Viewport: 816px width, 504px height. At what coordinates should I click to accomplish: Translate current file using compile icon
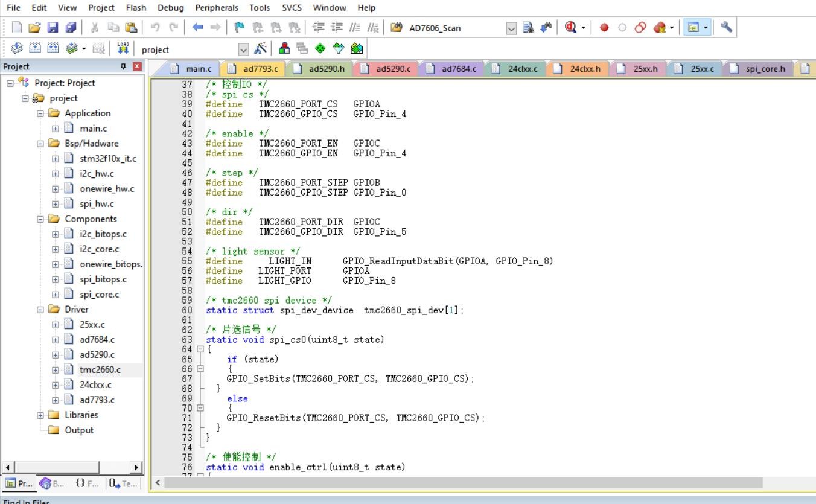coord(17,49)
